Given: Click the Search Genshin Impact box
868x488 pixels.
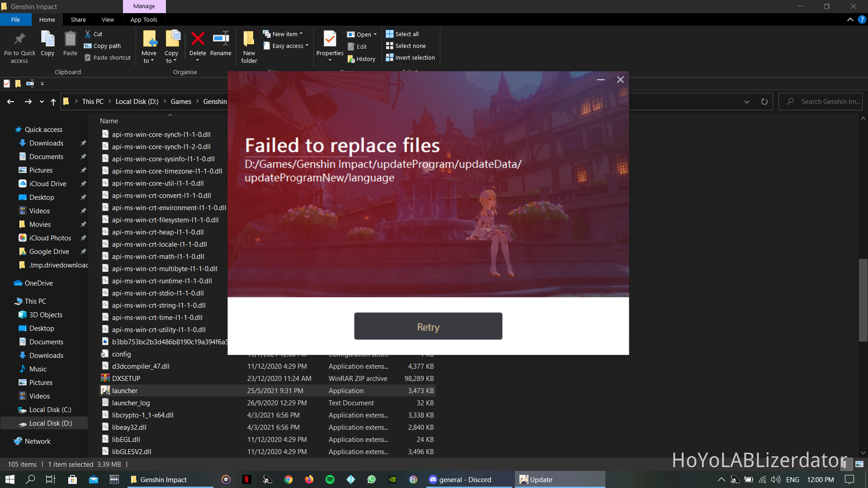Looking at the screenshot, I should click(x=821, y=102).
